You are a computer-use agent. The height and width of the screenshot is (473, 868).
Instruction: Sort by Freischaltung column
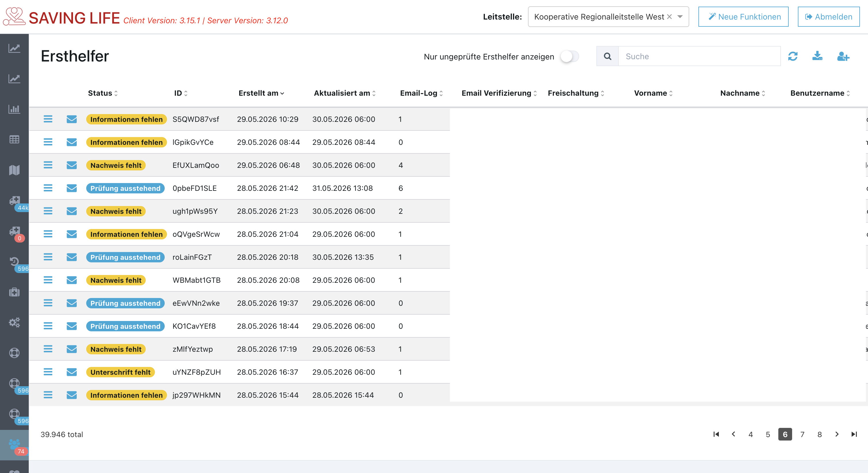coord(576,93)
